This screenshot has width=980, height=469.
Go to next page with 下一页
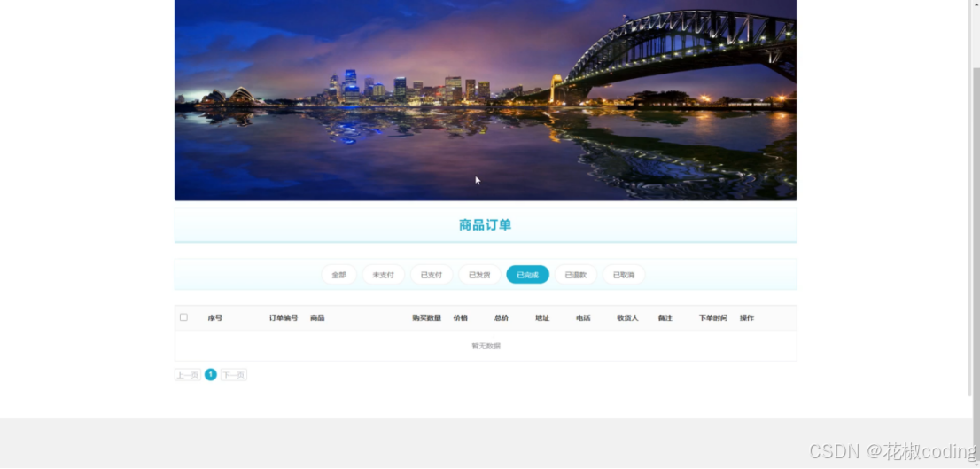(234, 375)
